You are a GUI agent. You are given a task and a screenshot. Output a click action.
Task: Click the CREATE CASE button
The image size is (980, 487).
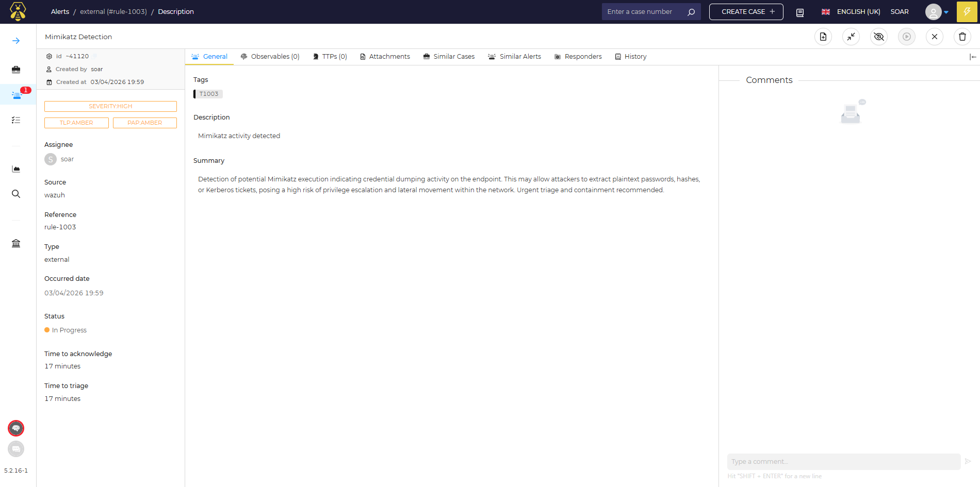click(x=746, y=12)
